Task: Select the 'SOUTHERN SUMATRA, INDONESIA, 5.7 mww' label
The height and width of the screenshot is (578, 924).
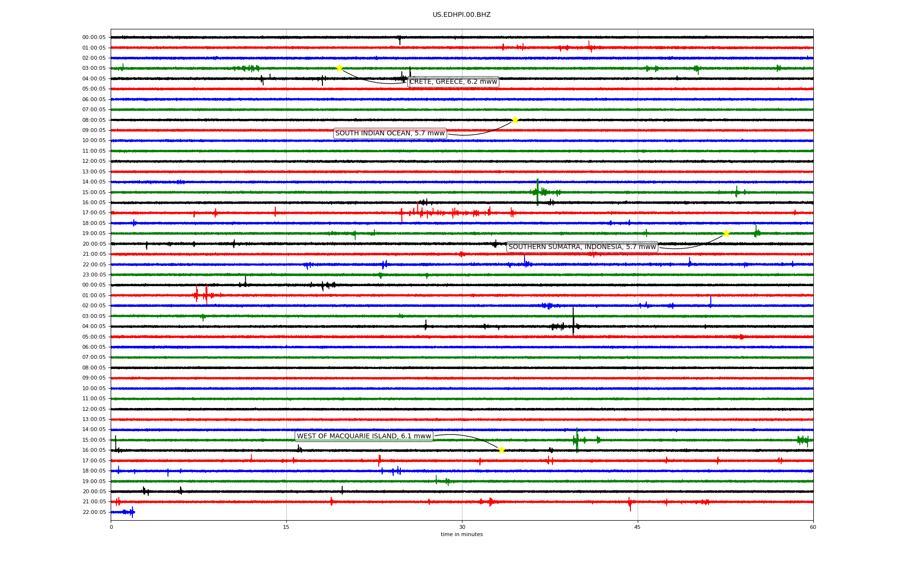Action: tap(582, 247)
